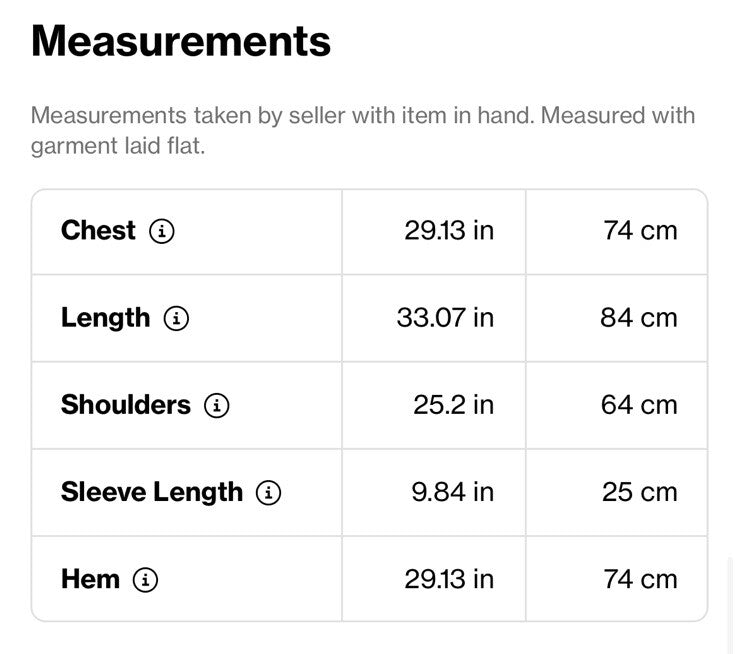Click the 25.2 in Shoulders value
Image resolution: width=739 pixels, height=654 pixels.
(x=454, y=405)
